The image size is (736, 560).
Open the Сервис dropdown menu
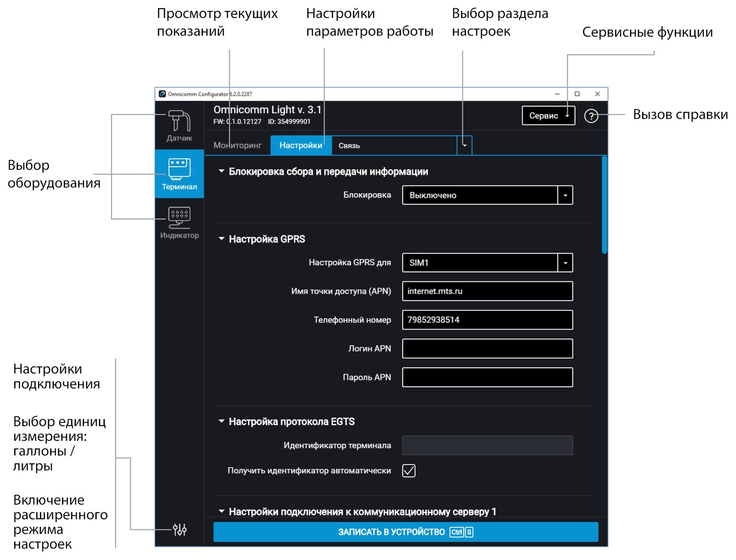(x=549, y=116)
